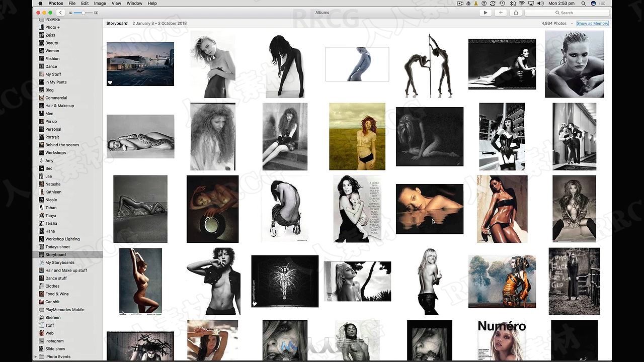Select the Portrait album icon
The width and height of the screenshot is (644, 362).
point(42,137)
